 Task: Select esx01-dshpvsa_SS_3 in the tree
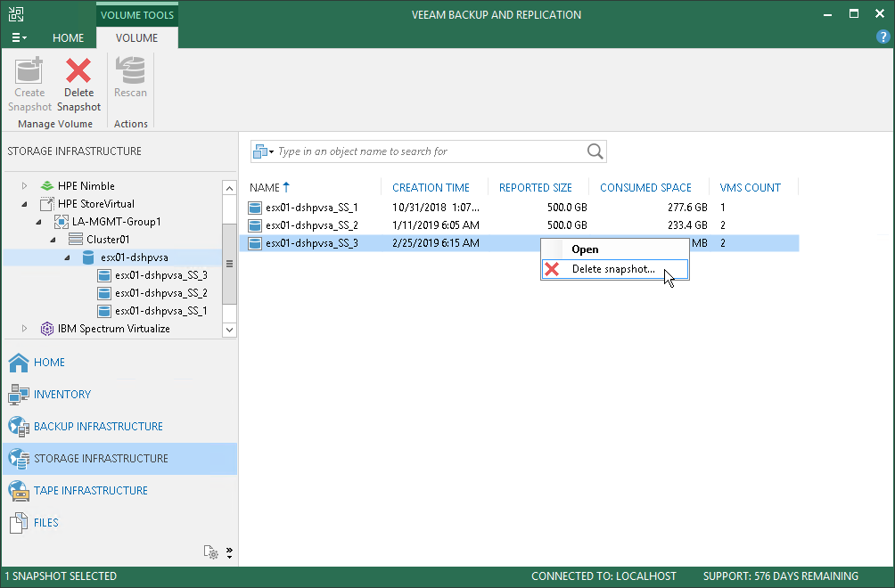(161, 275)
